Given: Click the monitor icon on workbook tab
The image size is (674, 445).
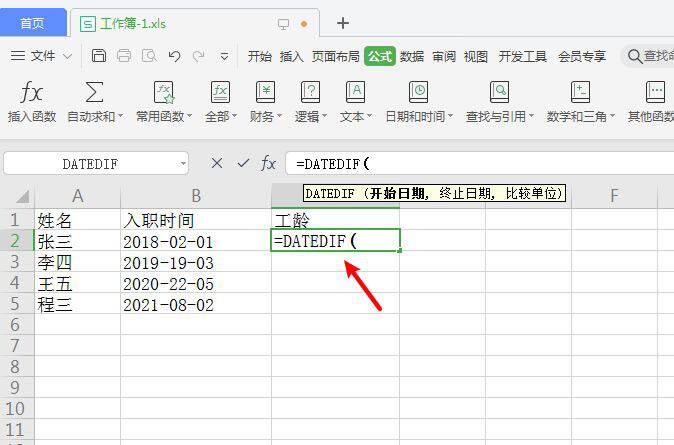Looking at the screenshot, I should (283, 24).
